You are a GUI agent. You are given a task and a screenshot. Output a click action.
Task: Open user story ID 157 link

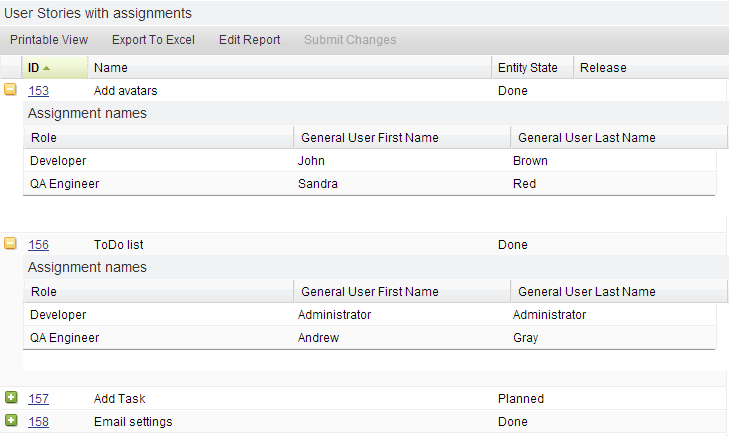[38, 399]
